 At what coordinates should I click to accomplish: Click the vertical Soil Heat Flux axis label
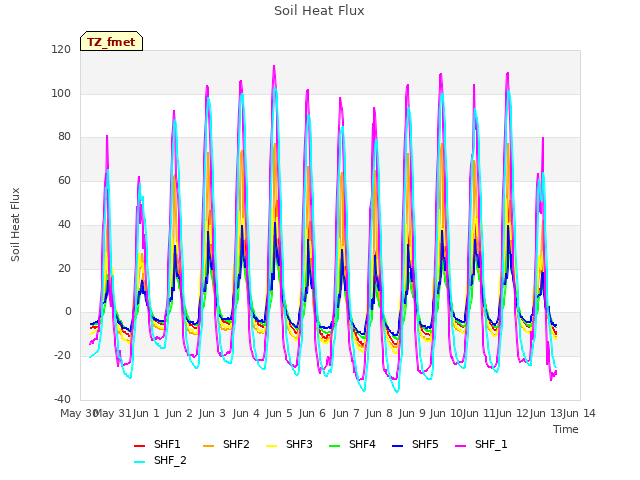[15, 224]
